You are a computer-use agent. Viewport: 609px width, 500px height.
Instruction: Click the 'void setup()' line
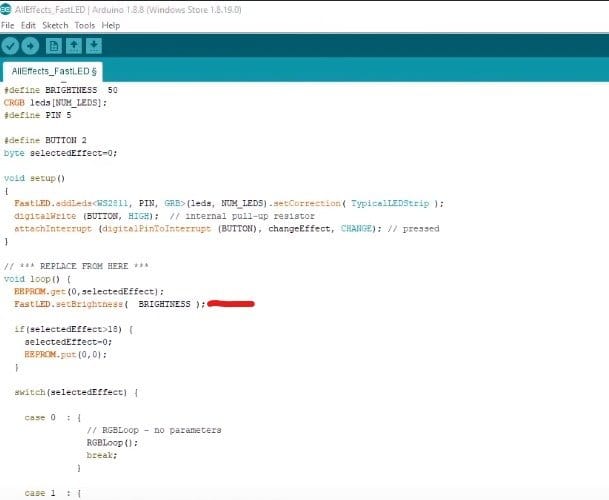(x=35, y=178)
